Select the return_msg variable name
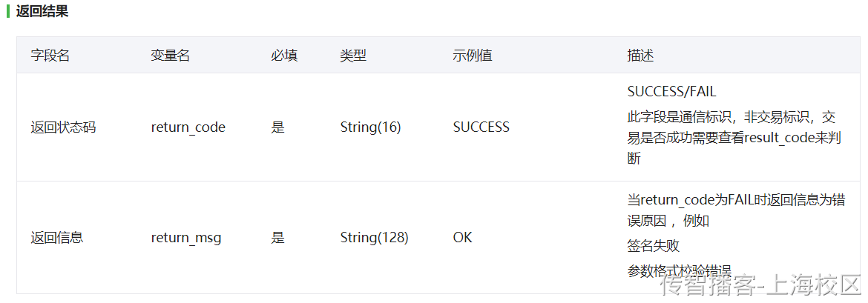This screenshot has height=303, width=868. pos(186,239)
